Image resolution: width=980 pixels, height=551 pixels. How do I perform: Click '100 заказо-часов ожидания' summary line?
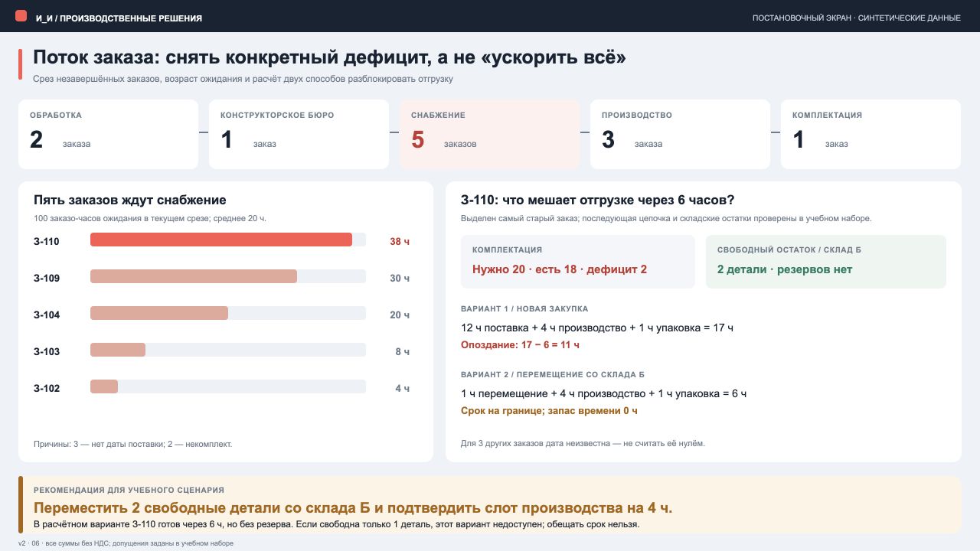[149, 219]
